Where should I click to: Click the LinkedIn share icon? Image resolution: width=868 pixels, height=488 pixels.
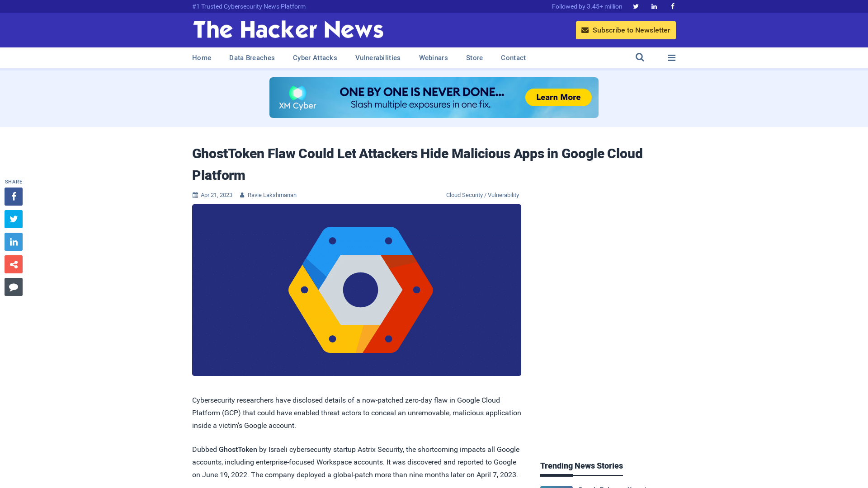(x=13, y=241)
